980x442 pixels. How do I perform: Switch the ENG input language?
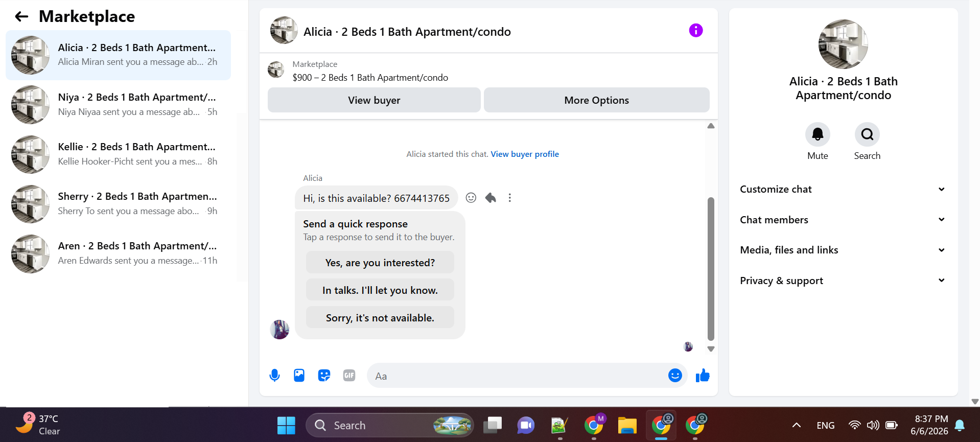coord(825,425)
